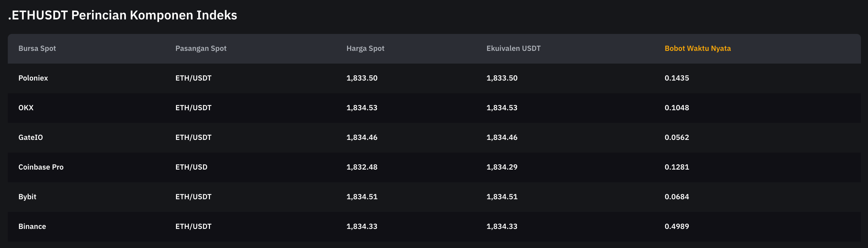Select the OKX exchange name
868x248 pixels.
(26, 108)
